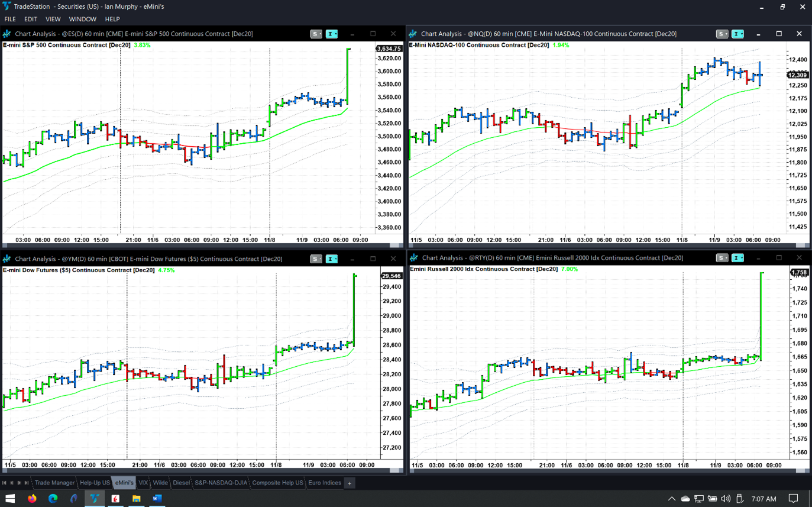This screenshot has height=507, width=812.
Task: Click the volume icon in system tray
Action: [x=726, y=499]
